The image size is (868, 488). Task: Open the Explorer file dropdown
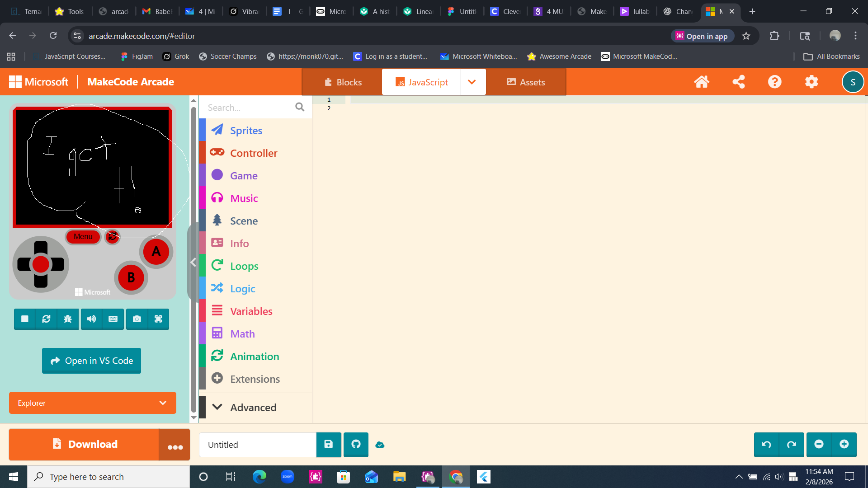pos(93,403)
